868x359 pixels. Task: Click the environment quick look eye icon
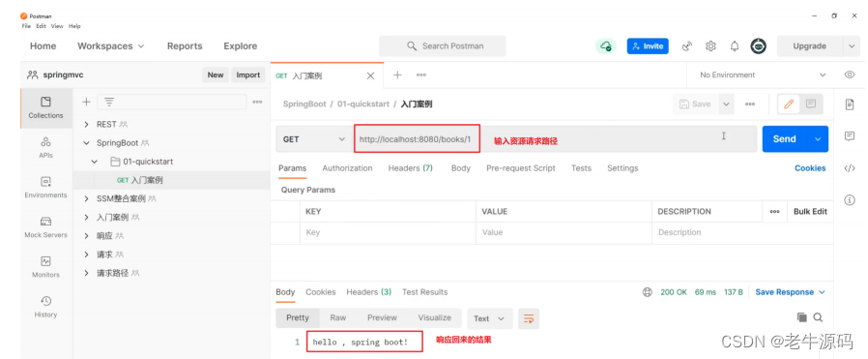[x=850, y=75]
